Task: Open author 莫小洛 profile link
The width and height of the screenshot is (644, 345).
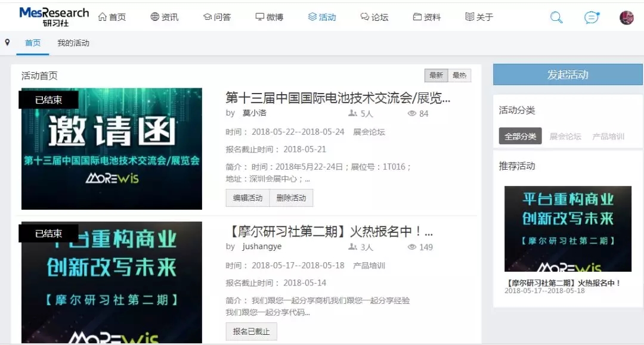Action: (x=254, y=113)
